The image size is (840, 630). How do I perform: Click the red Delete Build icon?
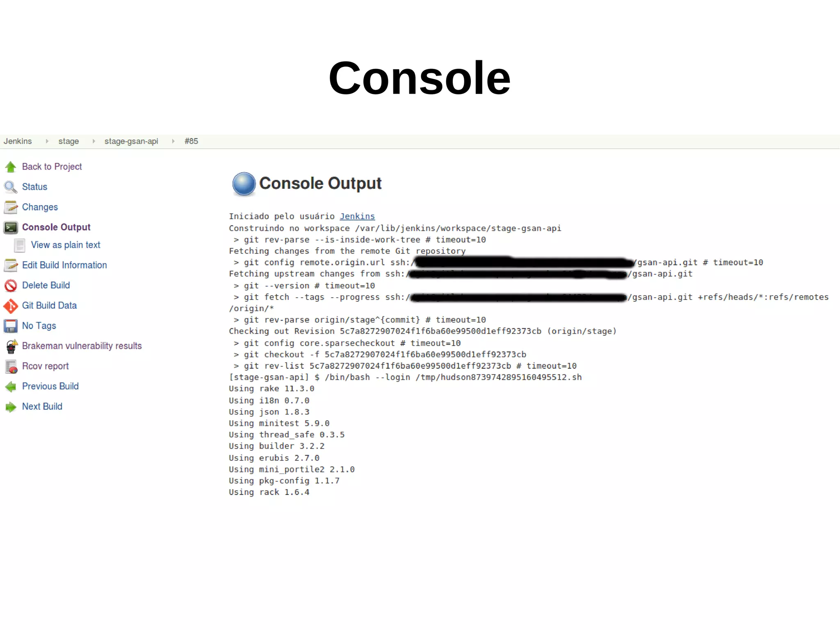coord(11,285)
